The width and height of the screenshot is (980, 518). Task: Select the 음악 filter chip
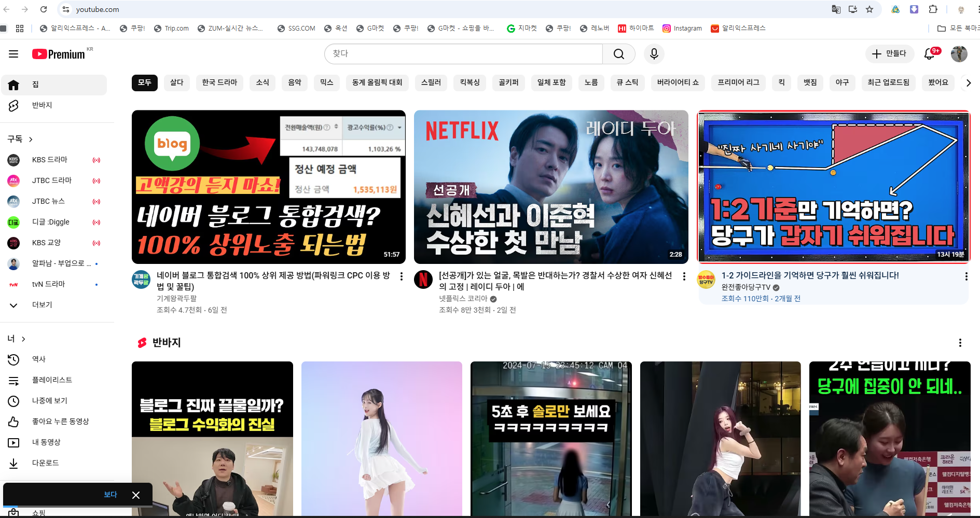[295, 82]
